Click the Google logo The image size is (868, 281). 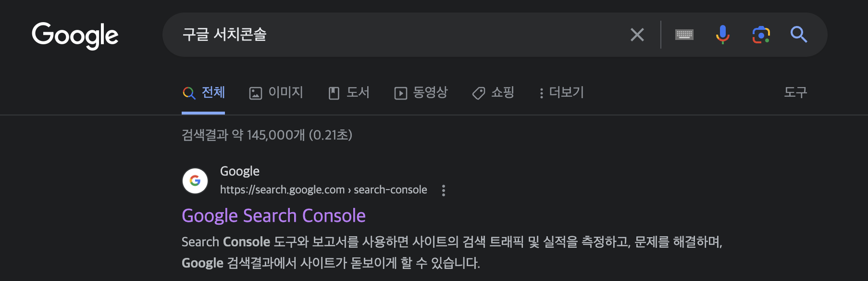(x=75, y=35)
